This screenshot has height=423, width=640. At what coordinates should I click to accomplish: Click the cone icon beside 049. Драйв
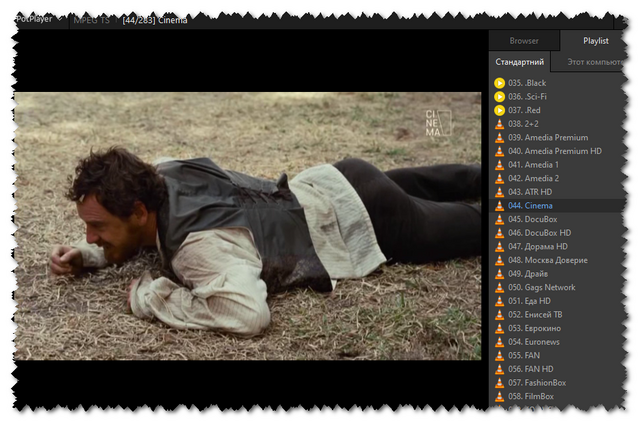coord(500,274)
